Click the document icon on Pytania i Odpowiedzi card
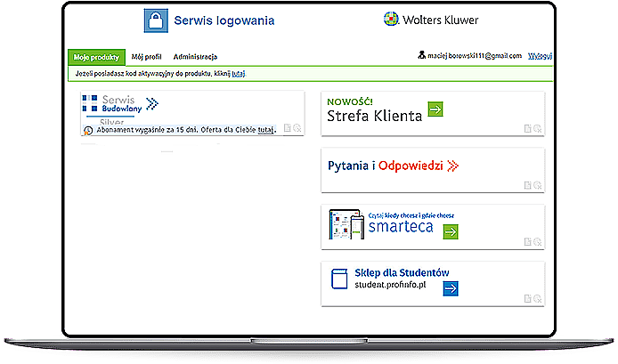This screenshot has width=618, height=364. coord(528,185)
